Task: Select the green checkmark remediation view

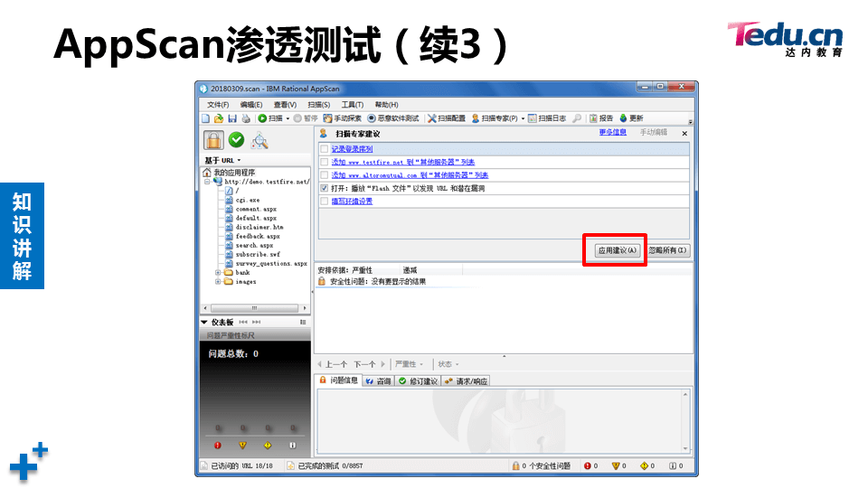Action: pyautogui.click(x=236, y=140)
